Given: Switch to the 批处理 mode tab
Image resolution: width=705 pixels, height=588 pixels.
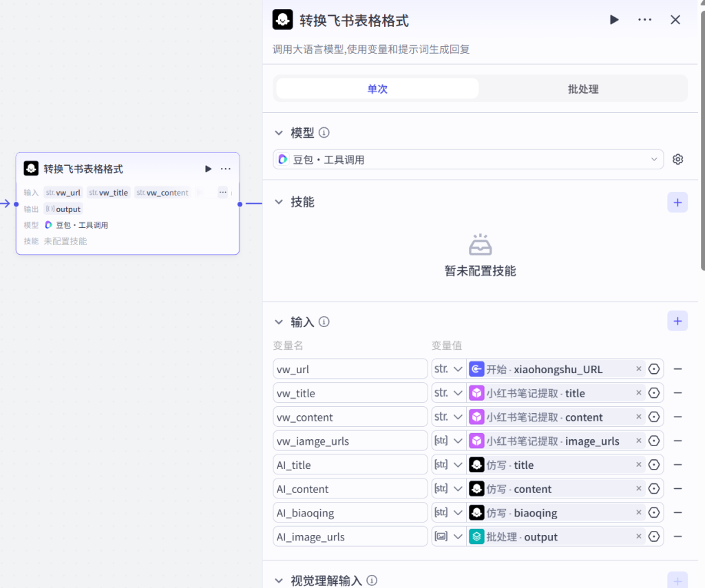Looking at the screenshot, I should click(582, 89).
